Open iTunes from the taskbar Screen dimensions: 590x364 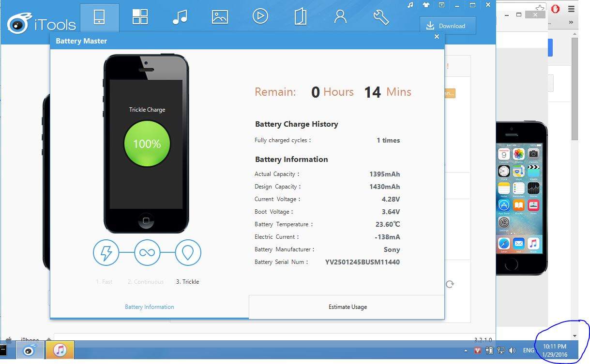[60, 350]
